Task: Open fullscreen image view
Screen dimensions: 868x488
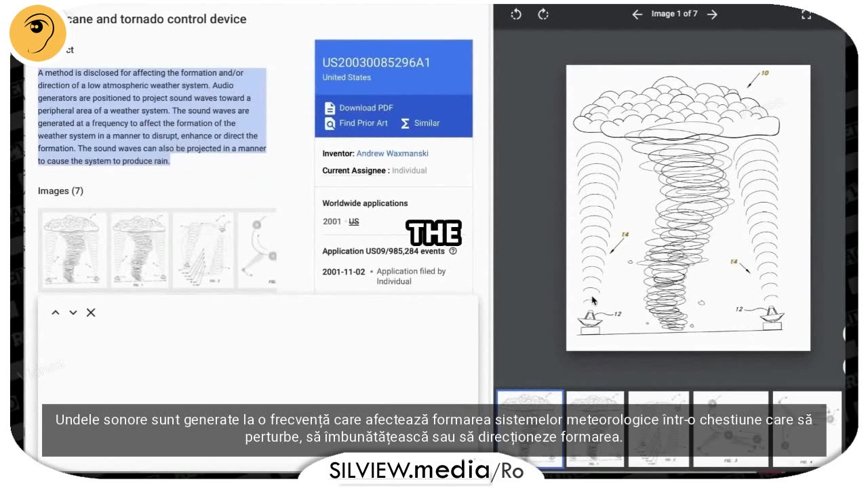Action: click(x=806, y=14)
